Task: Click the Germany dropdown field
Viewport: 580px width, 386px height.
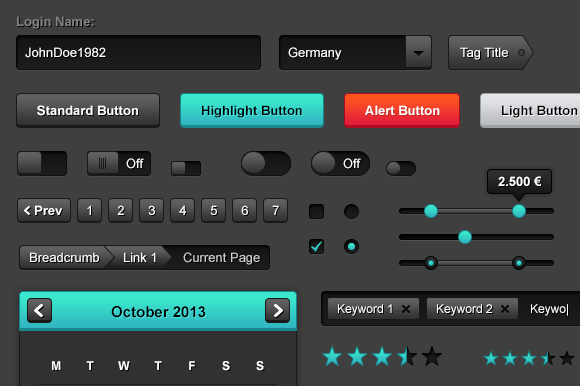Action: 355,53
